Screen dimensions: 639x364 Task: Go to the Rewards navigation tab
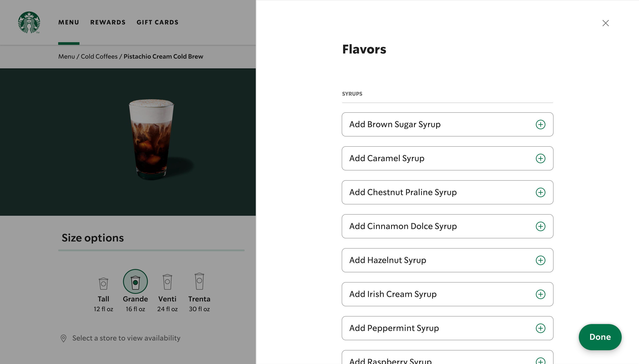(108, 22)
